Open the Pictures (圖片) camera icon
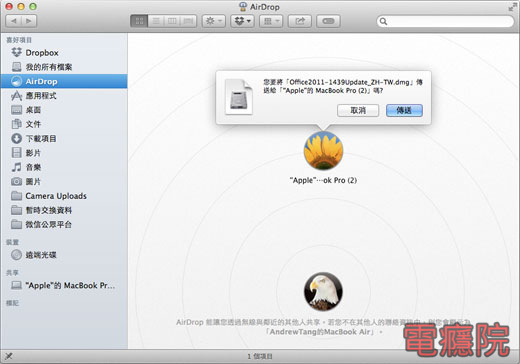This screenshot has width=520, height=364. 16,181
